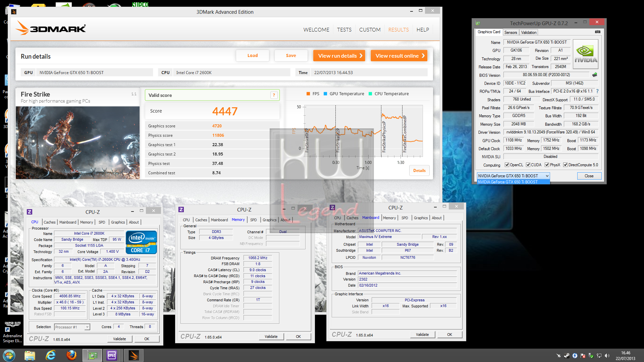Click the GPU Temperature blue legend swatch

tap(325, 94)
